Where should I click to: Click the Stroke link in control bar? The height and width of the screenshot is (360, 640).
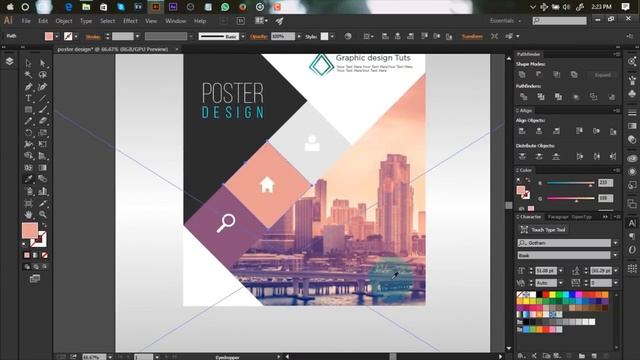[93, 37]
